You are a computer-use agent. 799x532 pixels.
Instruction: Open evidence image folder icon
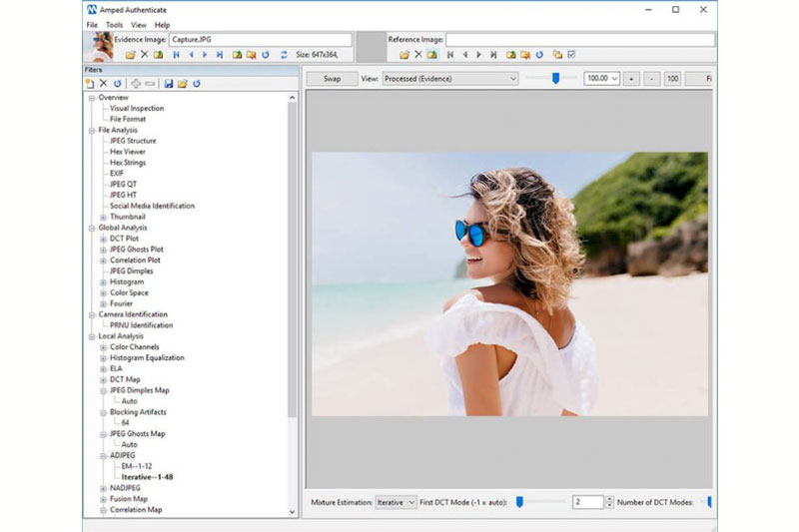pos(131,55)
